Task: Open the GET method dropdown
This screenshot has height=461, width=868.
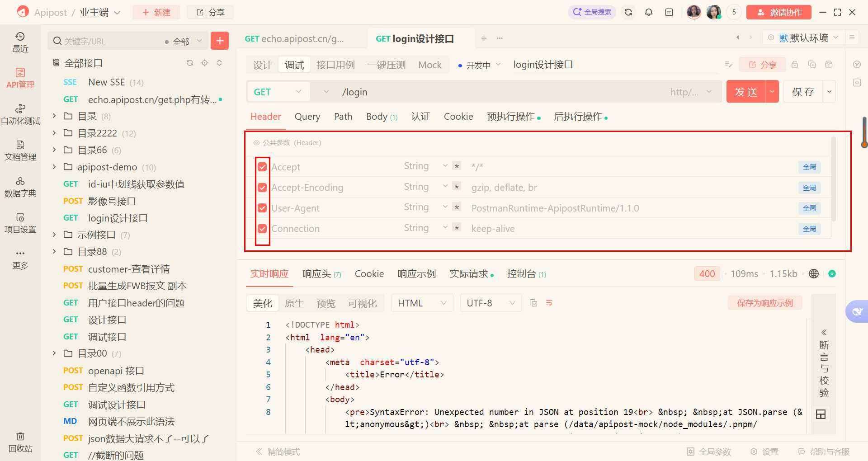Action: coord(278,92)
